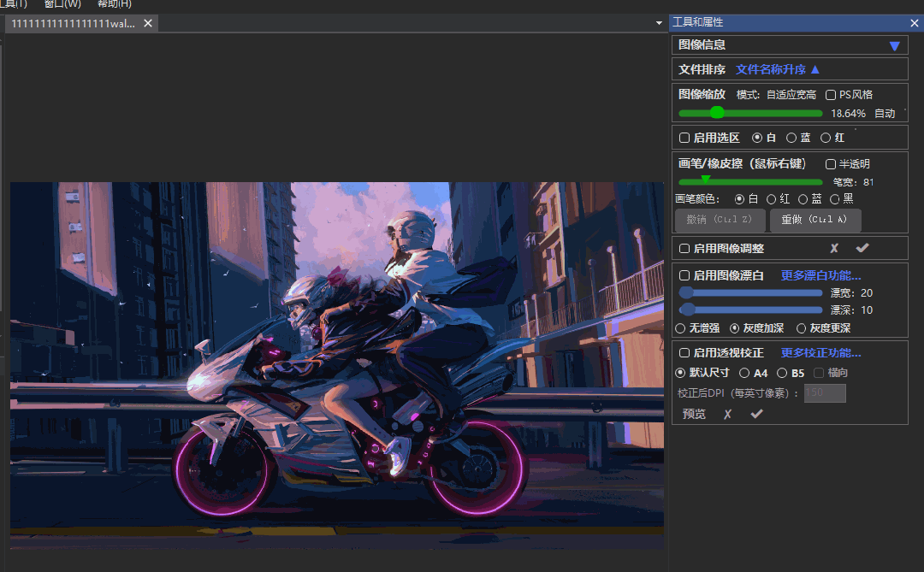Adjust the 漂宽 slider
The height and width of the screenshot is (572, 924).
pos(750,292)
